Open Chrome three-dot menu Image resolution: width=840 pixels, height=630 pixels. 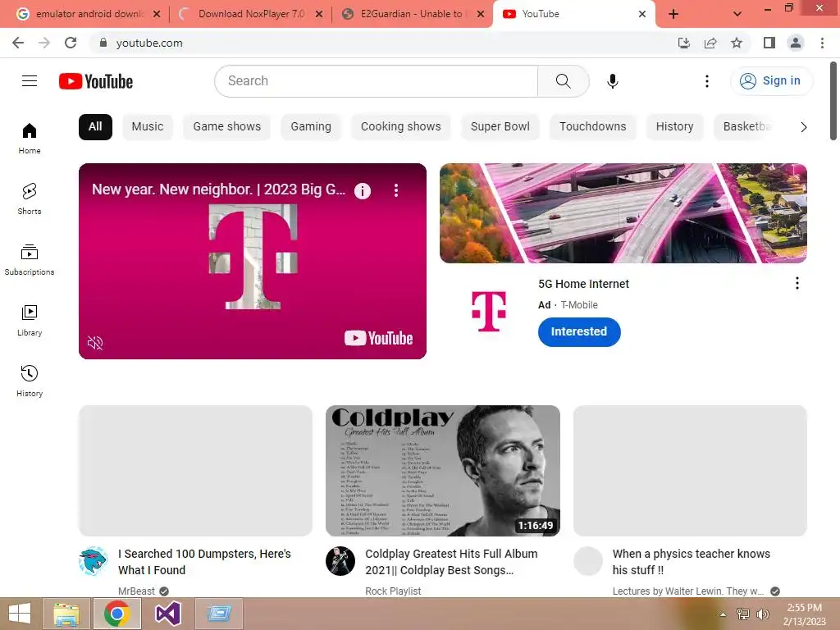pos(822,43)
